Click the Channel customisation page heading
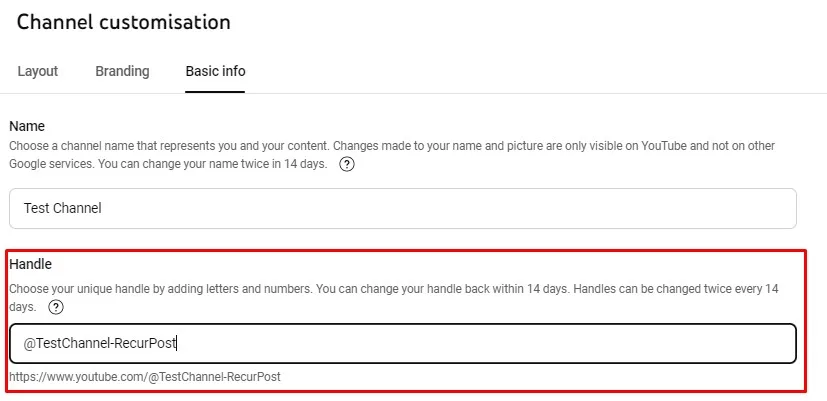The image size is (827, 401). pyautogui.click(x=123, y=22)
